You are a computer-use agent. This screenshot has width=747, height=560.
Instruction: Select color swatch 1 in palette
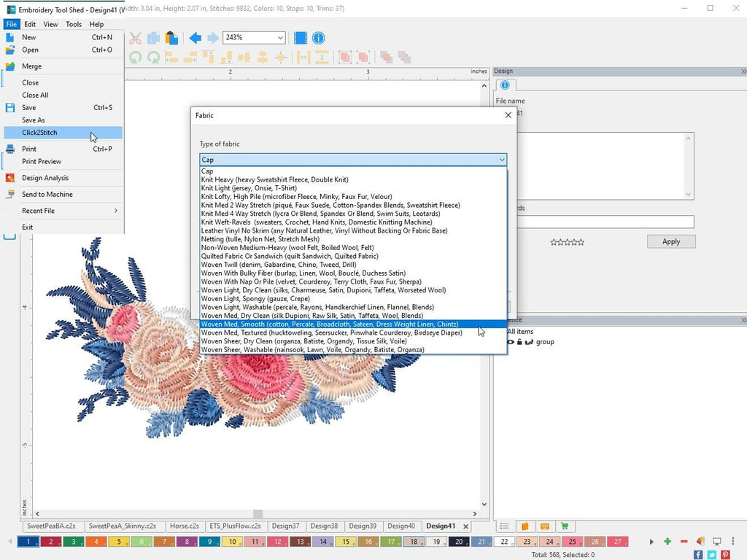[x=28, y=542]
